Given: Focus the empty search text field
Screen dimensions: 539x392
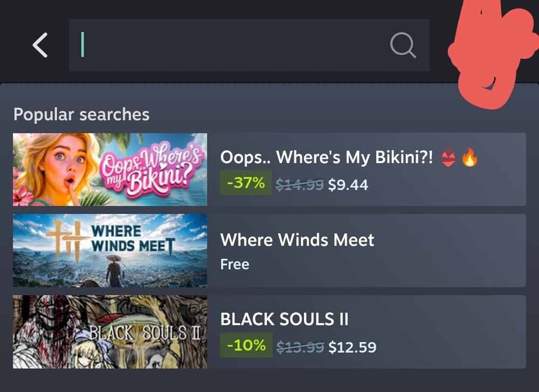Looking at the screenshot, I should pyautogui.click(x=249, y=45).
